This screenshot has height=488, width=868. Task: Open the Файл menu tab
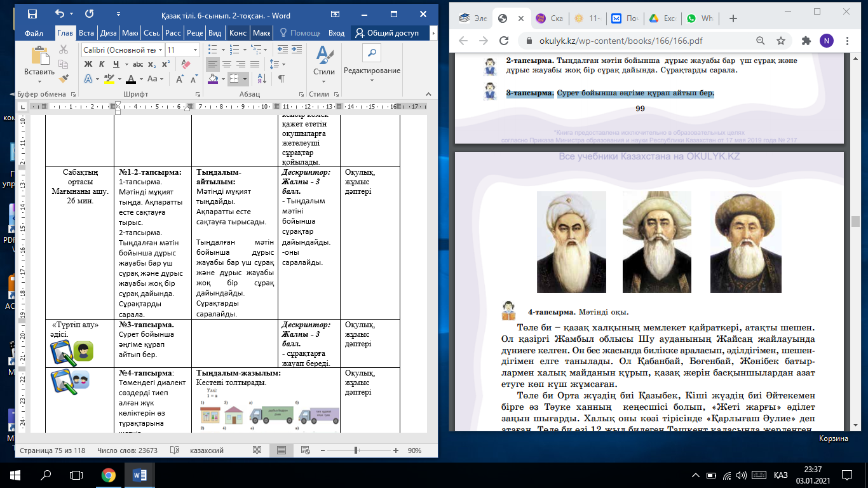point(34,33)
